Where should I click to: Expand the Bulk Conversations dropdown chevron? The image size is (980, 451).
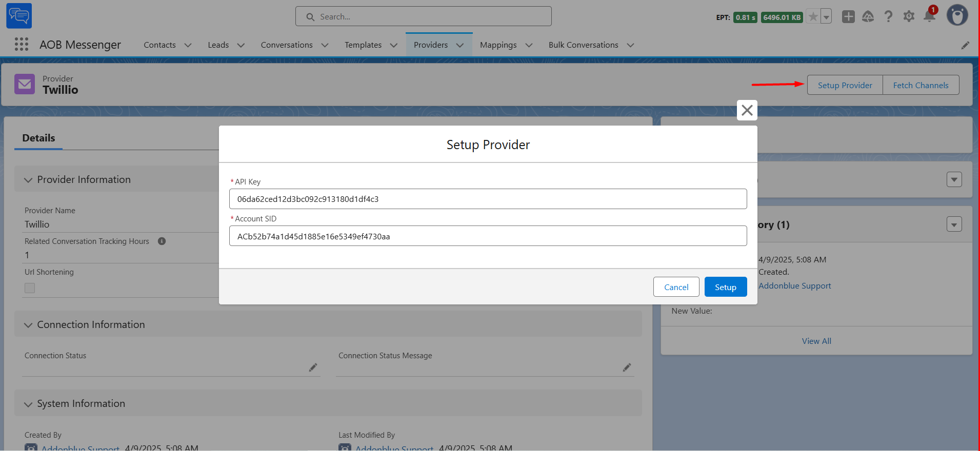click(630, 45)
